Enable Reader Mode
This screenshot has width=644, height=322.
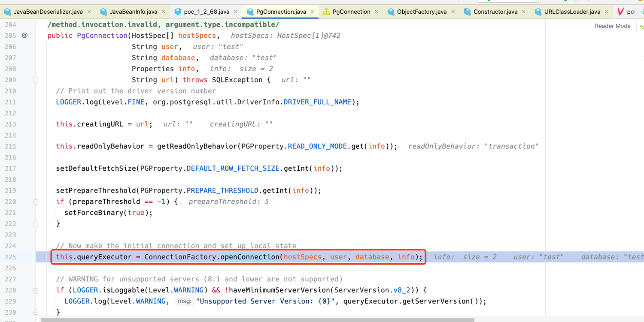[x=612, y=26]
